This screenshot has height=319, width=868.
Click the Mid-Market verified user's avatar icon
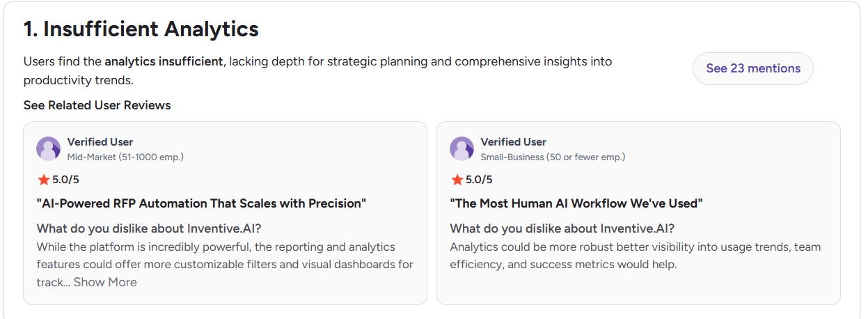click(49, 148)
